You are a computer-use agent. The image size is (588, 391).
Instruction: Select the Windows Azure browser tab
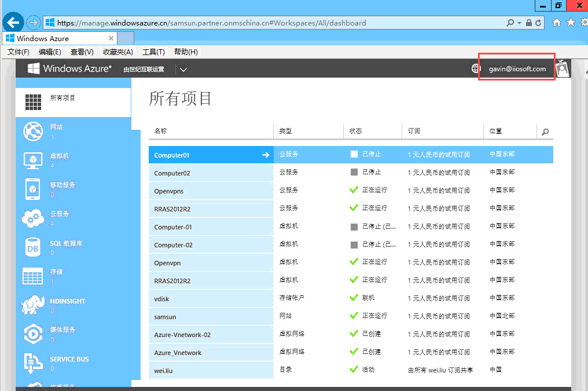coord(60,38)
